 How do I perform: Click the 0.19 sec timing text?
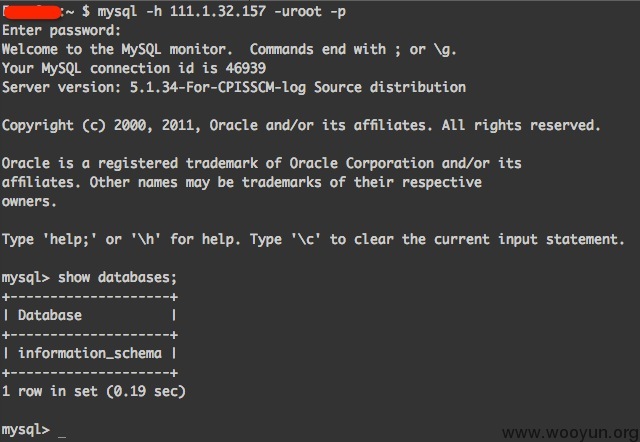click(x=146, y=392)
